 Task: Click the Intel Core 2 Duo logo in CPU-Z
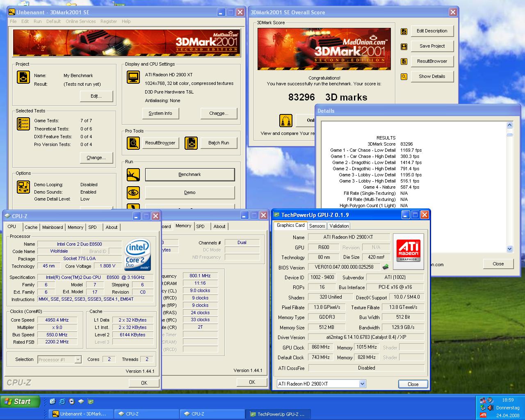tap(137, 254)
